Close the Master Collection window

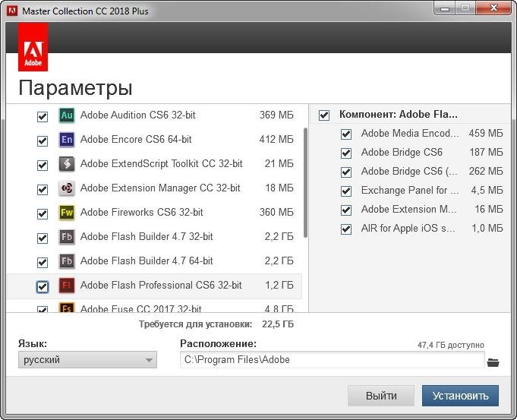(493, 8)
